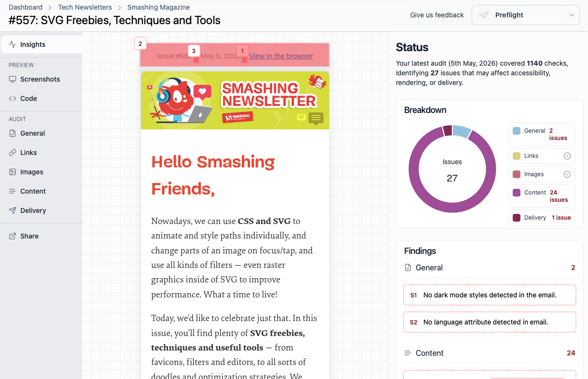Open the Code preview

click(41, 98)
